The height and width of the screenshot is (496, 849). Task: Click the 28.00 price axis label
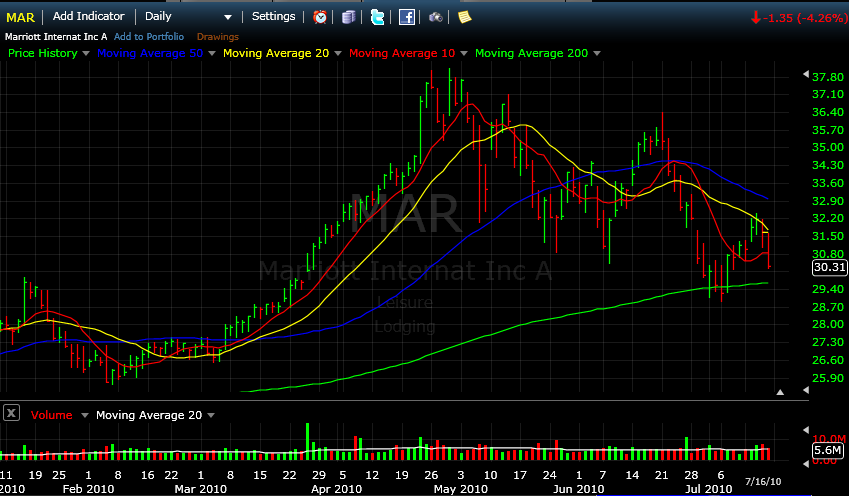(x=828, y=324)
